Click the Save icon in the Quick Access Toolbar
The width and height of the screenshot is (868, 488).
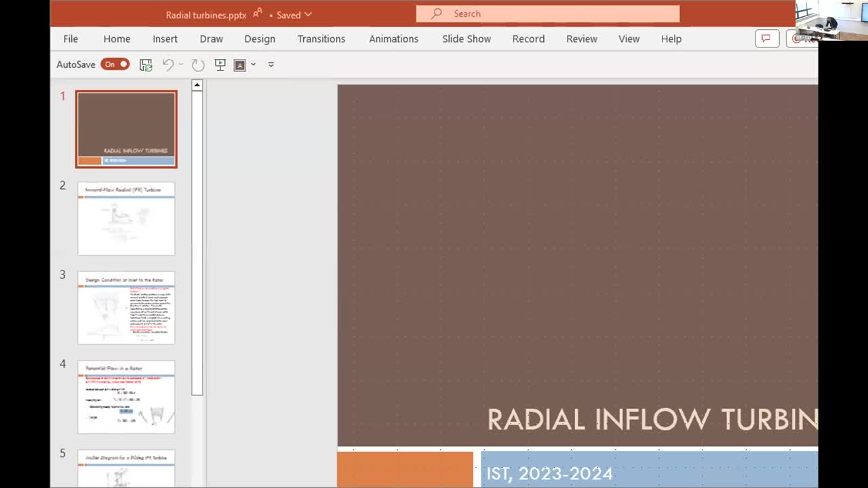[146, 65]
